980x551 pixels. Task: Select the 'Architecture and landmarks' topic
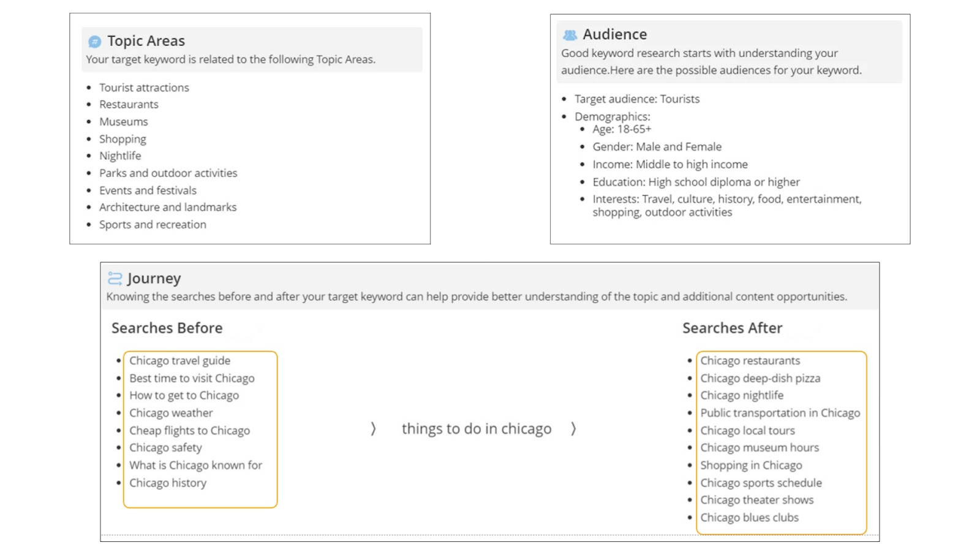(168, 208)
